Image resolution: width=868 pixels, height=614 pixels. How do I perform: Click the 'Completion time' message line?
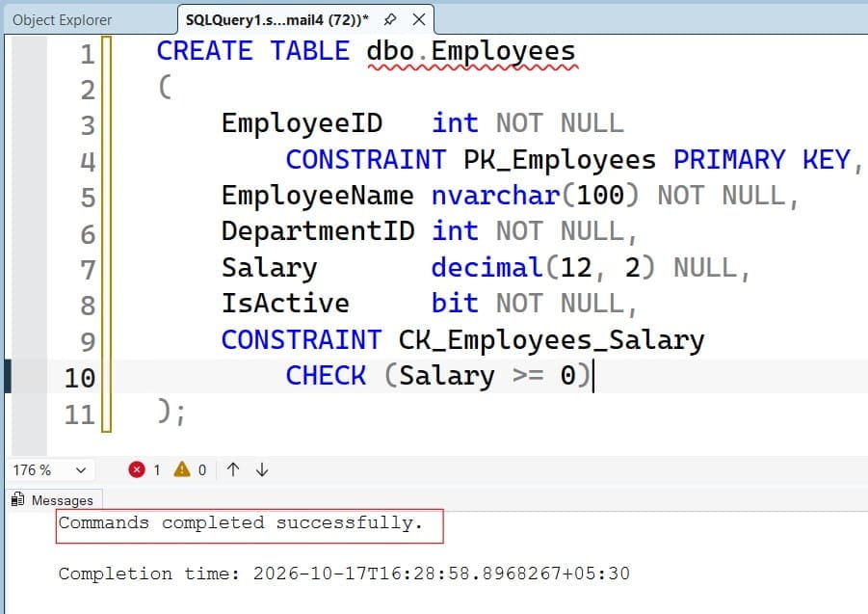coord(344,574)
